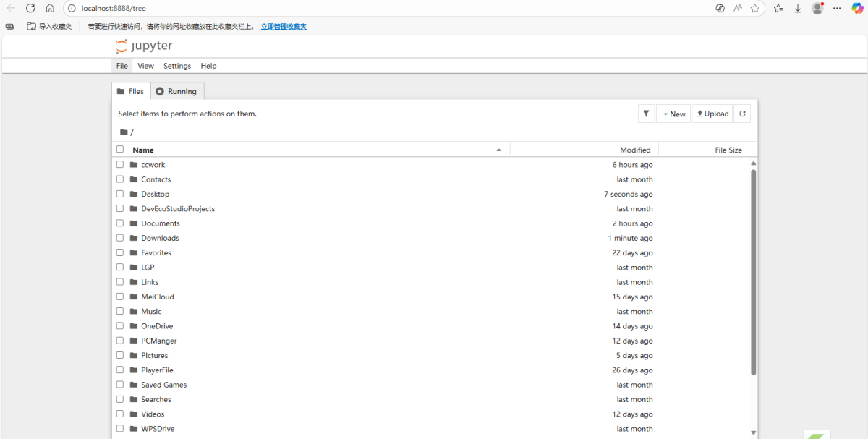Toggle the select-all checkbox in the header
The image size is (868, 439).
(120, 150)
